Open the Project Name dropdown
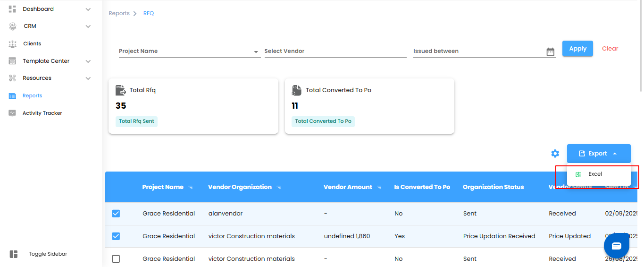The height and width of the screenshot is (267, 644). click(256, 52)
